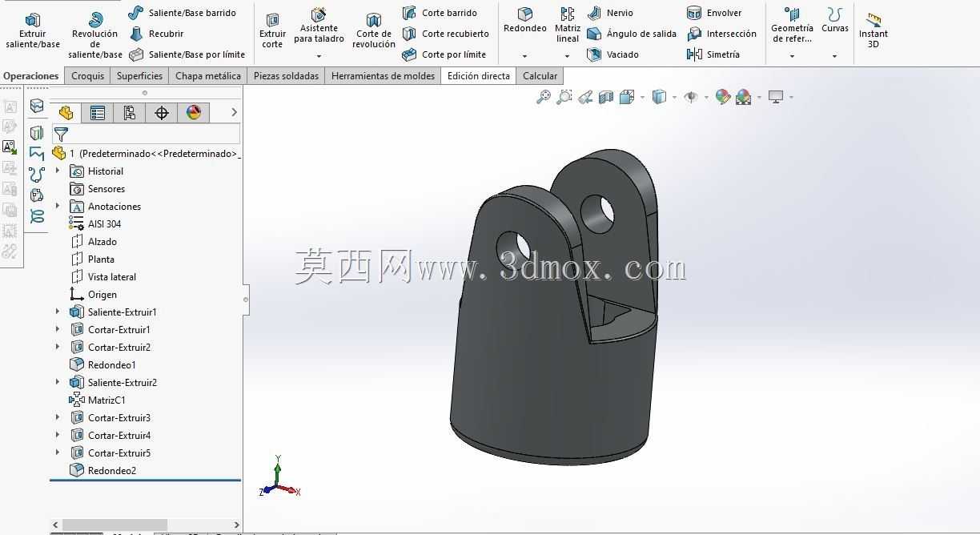Select the Redondeo2 feature
The height and width of the screenshot is (535, 980).
pos(103,471)
